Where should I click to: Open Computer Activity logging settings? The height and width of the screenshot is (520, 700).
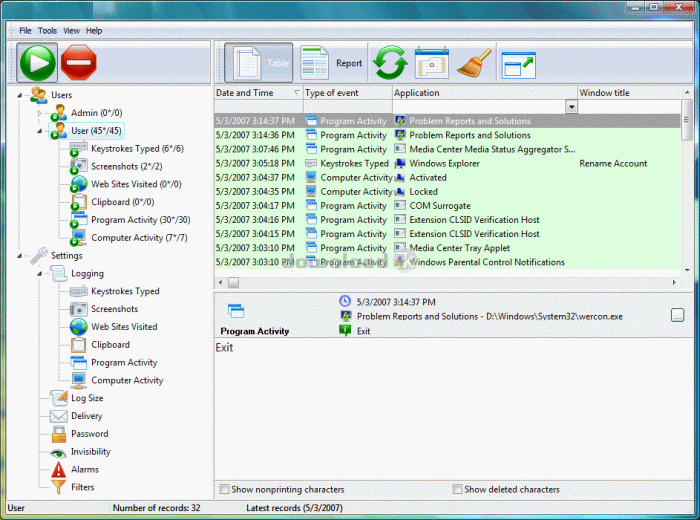coord(127,380)
